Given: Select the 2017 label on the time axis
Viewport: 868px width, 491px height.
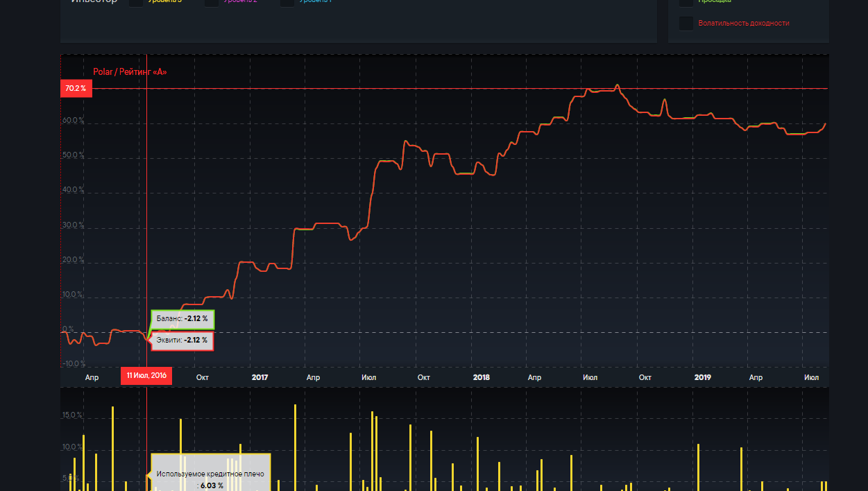Looking at the screenshot, I should click(259, 377).
